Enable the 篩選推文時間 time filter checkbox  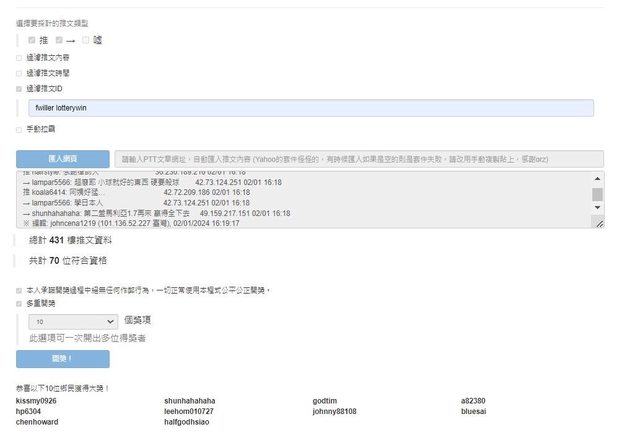point(18,73)
